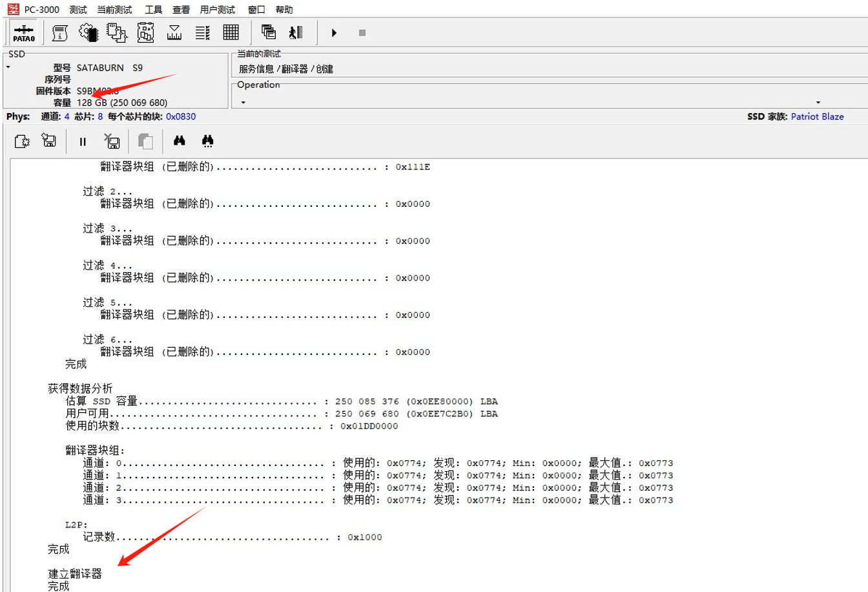Expand the Operation panel left dropdown arrow

(x=243, y=102)
